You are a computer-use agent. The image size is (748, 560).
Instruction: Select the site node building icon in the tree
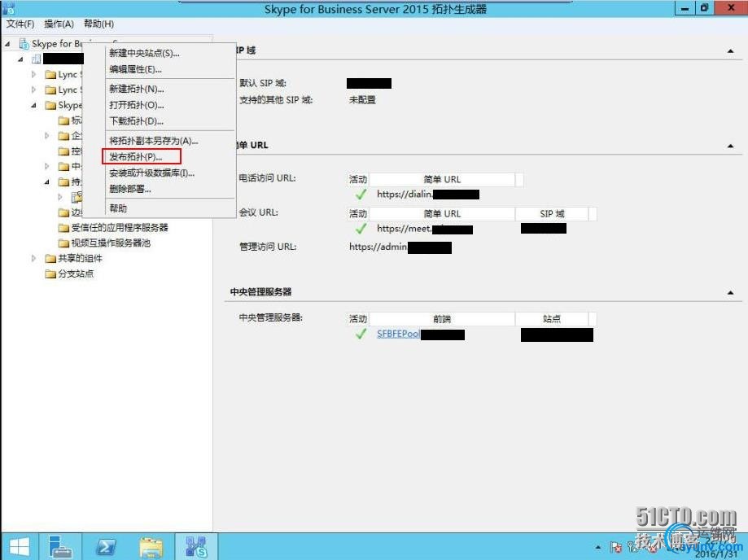click(x=37, y=59)
